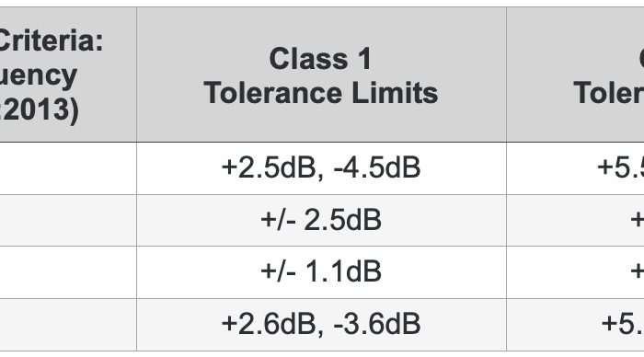The width and height of the screenshot is (644, 357).
Task: Select the +5.5 cell in first row
Action: tap(575, 168)
